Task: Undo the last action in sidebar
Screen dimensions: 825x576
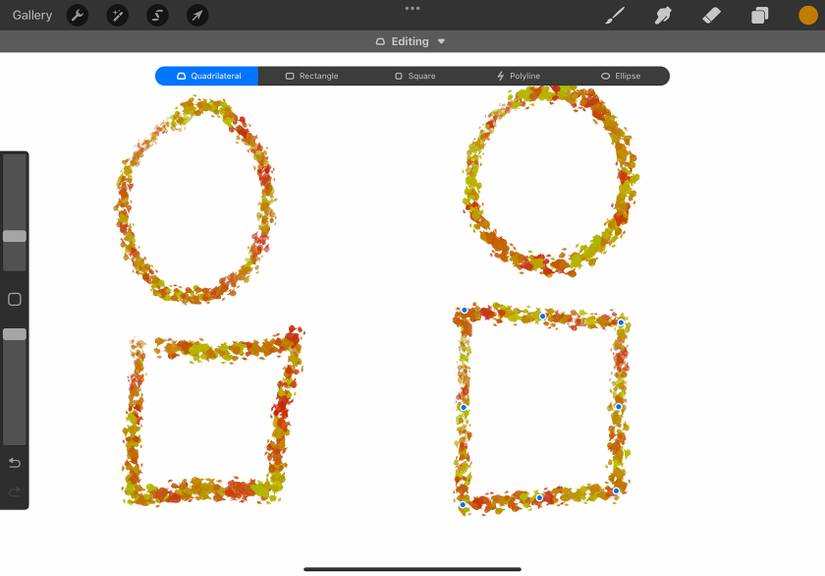Action: tap(14, 463)
